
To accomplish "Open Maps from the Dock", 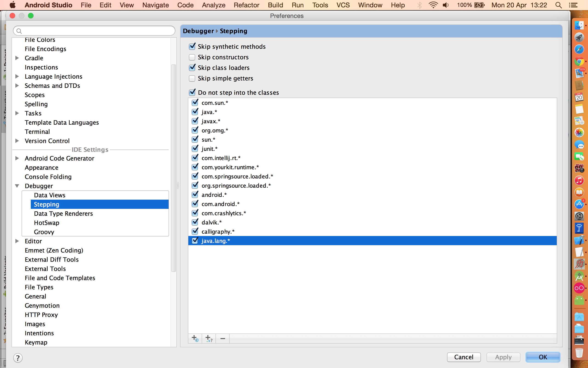I will tap(579, 121).
